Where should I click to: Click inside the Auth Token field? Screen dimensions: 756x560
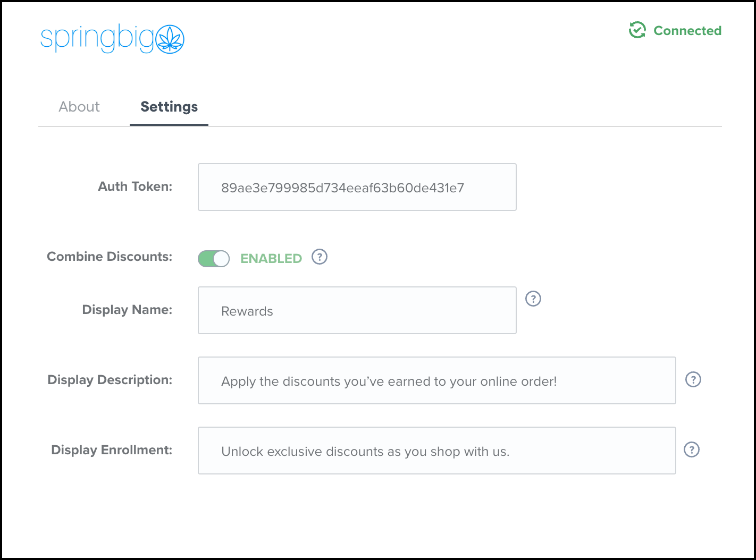(357, 187)
